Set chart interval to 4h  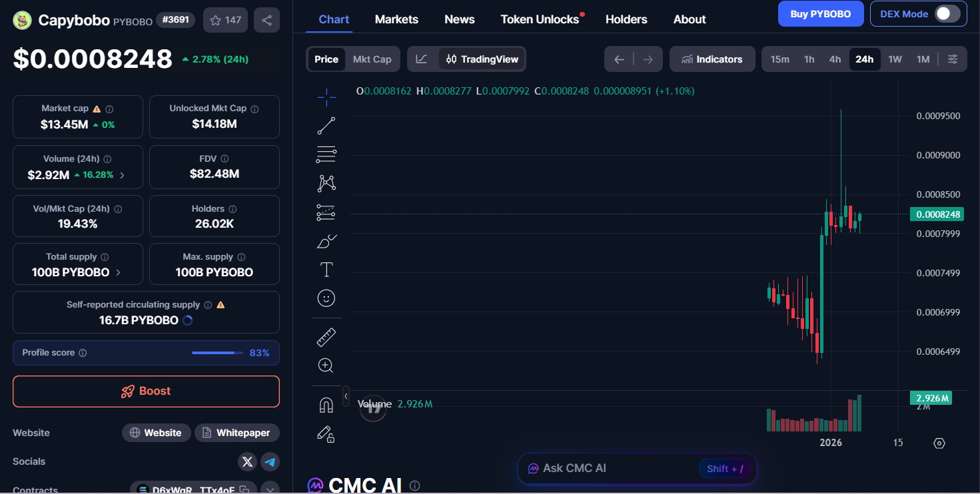tap(835, 59)
